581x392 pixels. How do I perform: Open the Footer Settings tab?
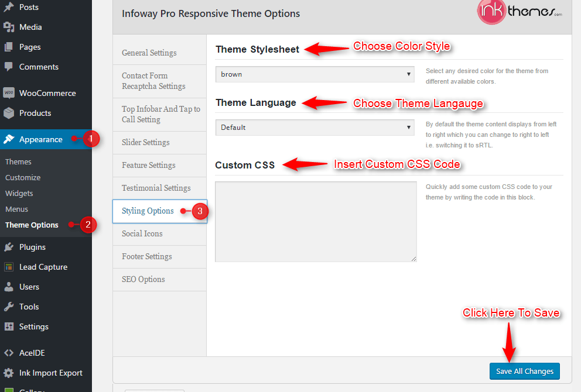point(160,257)
